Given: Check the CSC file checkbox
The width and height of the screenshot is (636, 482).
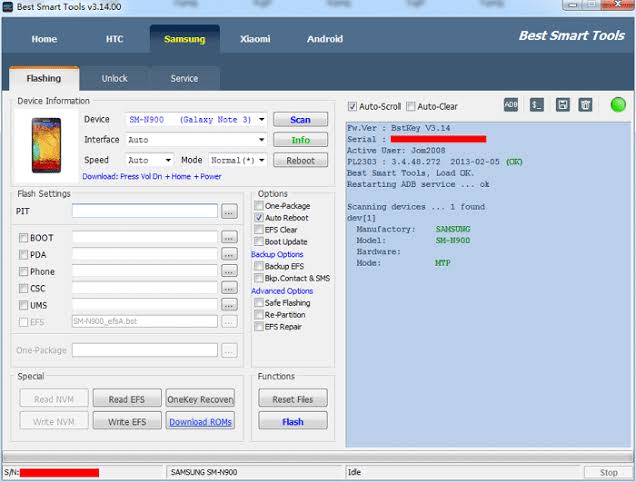Looking at the screenshot, I should [24, 288].
